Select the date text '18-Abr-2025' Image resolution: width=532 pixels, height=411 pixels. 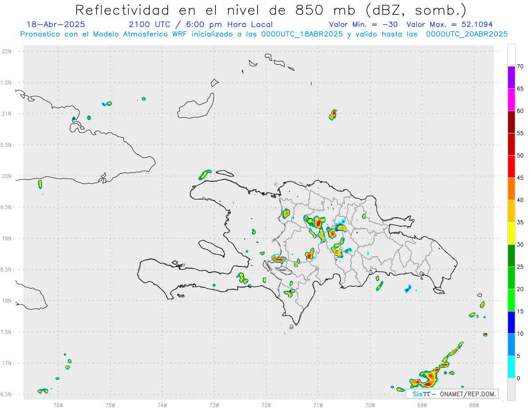pos(56,24)
